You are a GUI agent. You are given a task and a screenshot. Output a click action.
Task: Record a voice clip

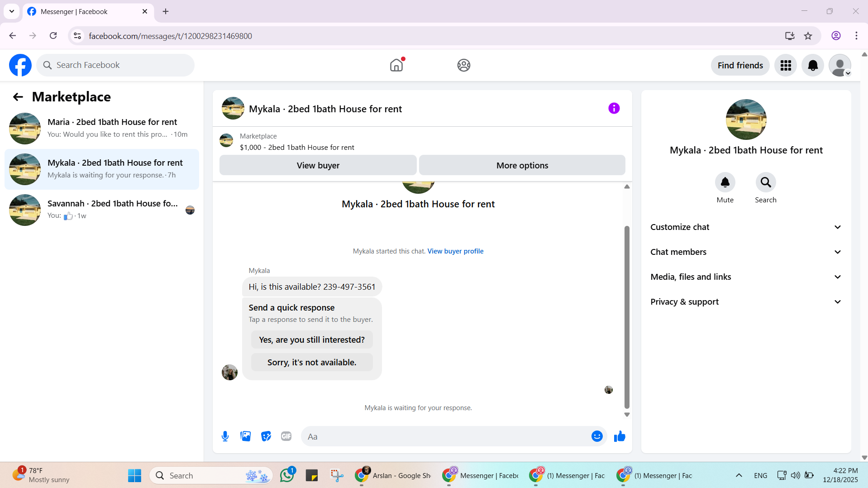click(225, 436)
